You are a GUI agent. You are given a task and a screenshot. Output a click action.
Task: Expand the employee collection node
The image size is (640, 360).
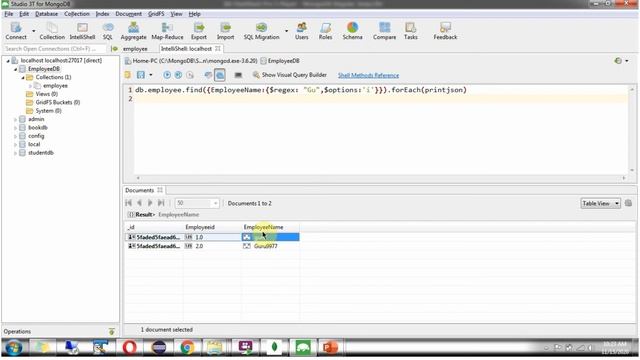30,86
